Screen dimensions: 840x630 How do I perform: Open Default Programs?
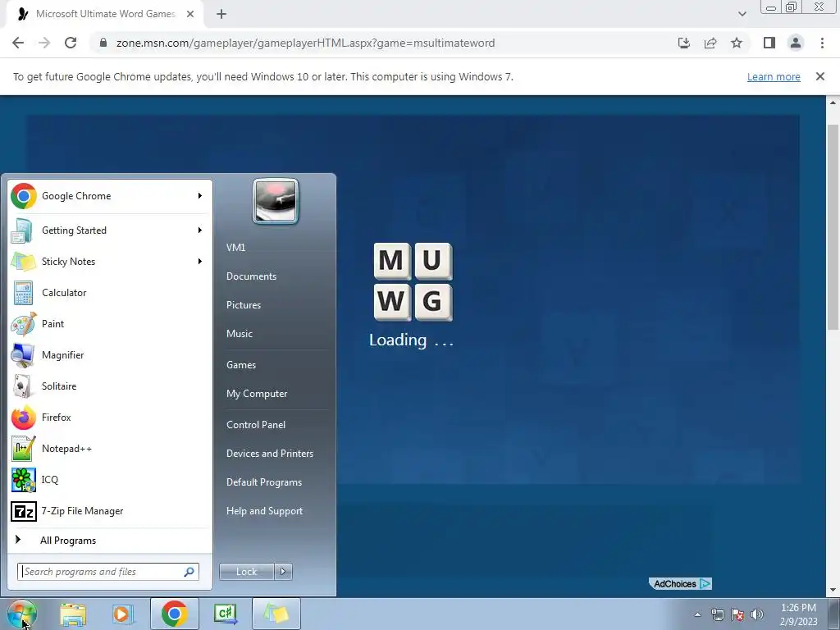(264, 482)
